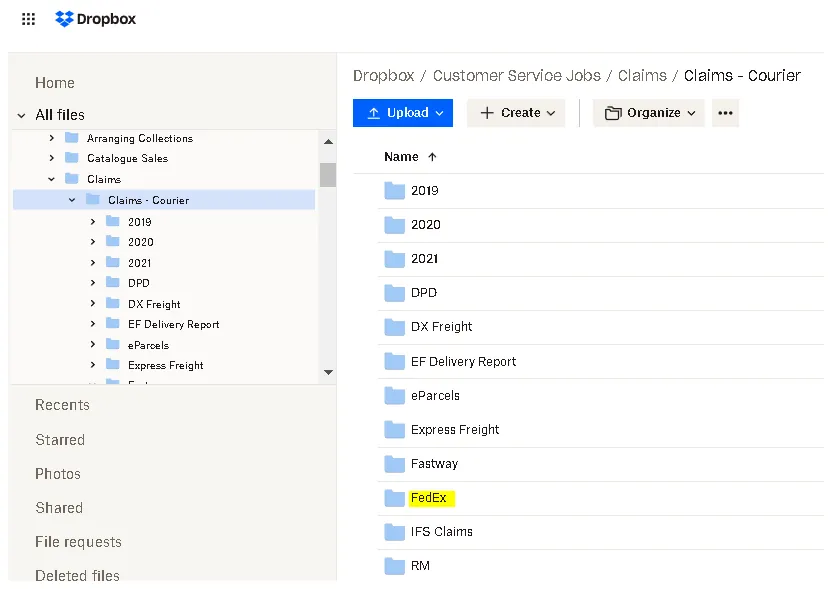Toggle the Name sort arrow
The image size is (831, 589).
click(x=432, y=157)
